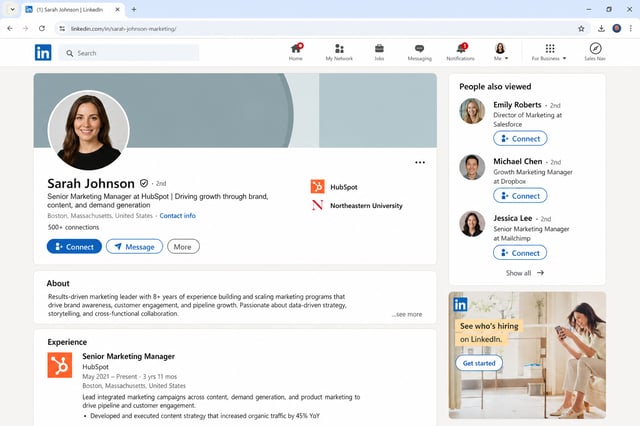Click into the LinkedIn search field

pos(129,53)
